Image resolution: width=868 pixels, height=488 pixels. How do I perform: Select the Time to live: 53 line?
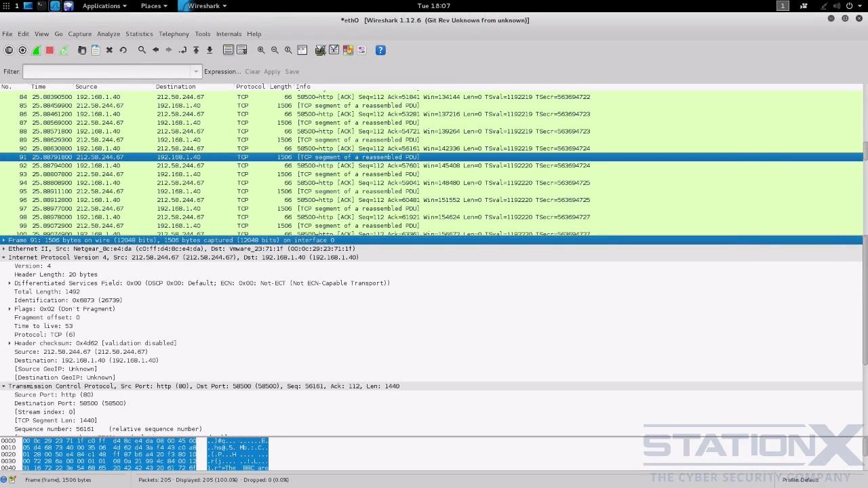(x=43, y=326)
